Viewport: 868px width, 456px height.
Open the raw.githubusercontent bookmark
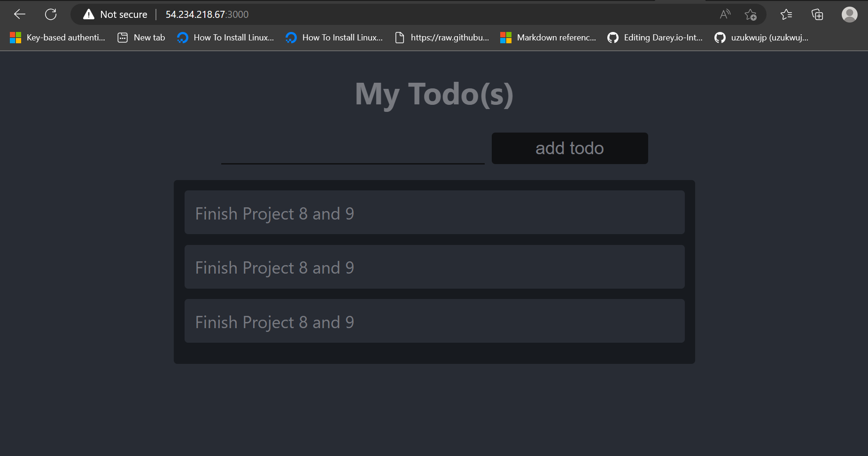pos(442,38)
